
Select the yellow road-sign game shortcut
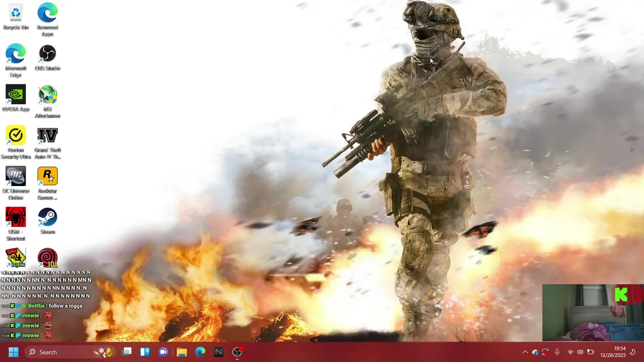pyautogui.click(x=16, y=258)
